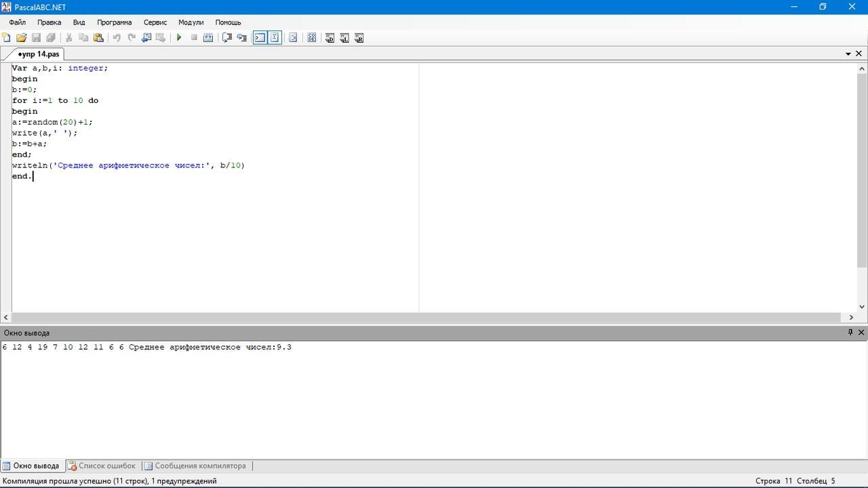Switch to the Сообщения компилятора tab
The width and height of the screenshot is (868, 488).
pyautogui.click(x=195, y=466)
